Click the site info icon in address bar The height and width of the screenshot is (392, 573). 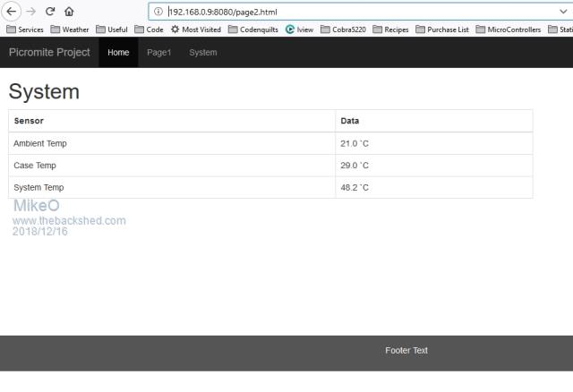(x=158, y=12)
